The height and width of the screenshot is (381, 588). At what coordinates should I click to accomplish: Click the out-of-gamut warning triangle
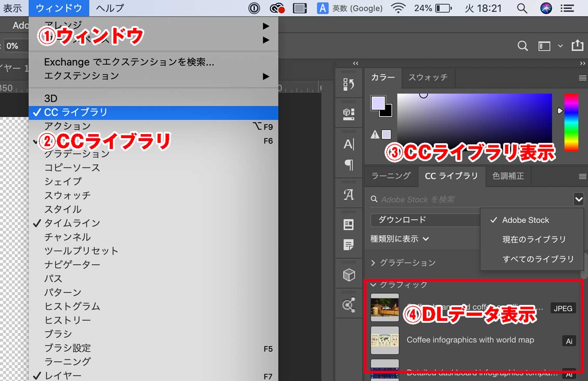click(x=375, y=135)
